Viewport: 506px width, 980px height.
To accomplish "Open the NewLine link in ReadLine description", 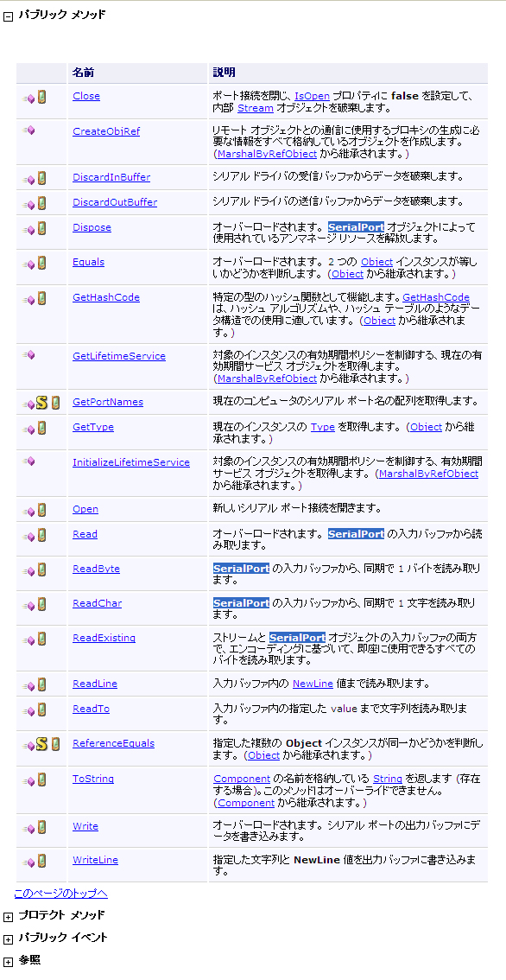I will tap(313, 684).
